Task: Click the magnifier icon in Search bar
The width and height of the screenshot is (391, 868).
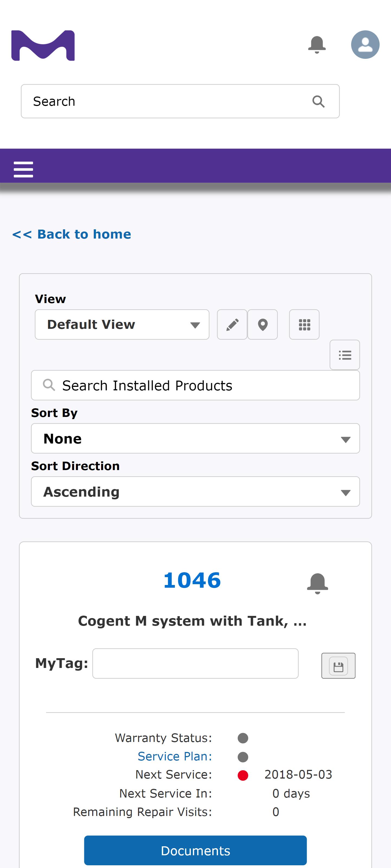Action: [318, 101]
